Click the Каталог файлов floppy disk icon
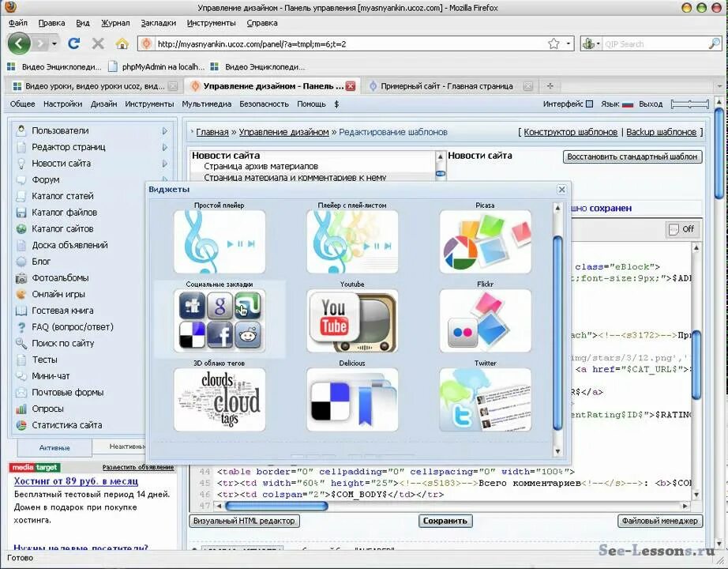This screenshot has height=569, width=728. (x=21, y=213)
